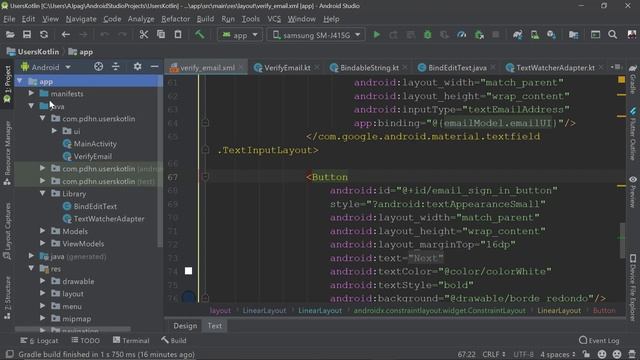Open the 4 spaces indent setting
Viewport: 640px width, 360px height.
[x=558, y=354]
